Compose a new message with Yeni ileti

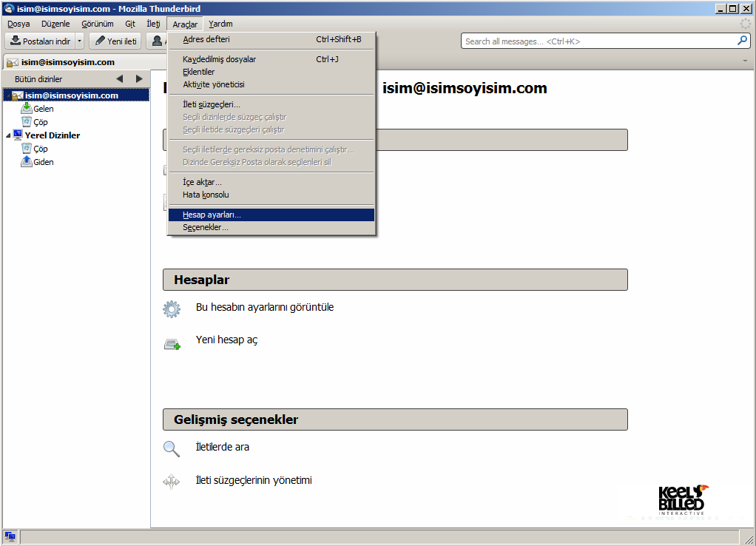click(115, 41)
